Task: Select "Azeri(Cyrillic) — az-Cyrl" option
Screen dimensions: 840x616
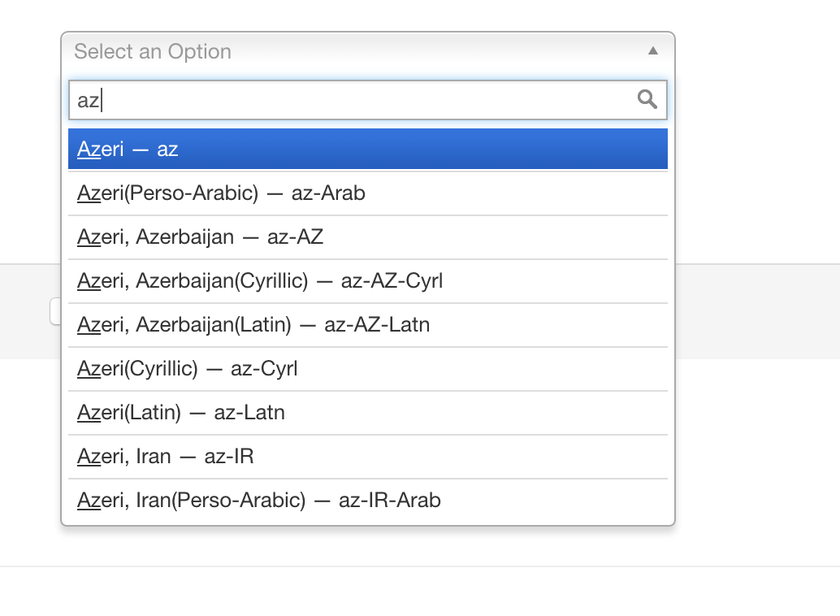Action: [367, 369]
